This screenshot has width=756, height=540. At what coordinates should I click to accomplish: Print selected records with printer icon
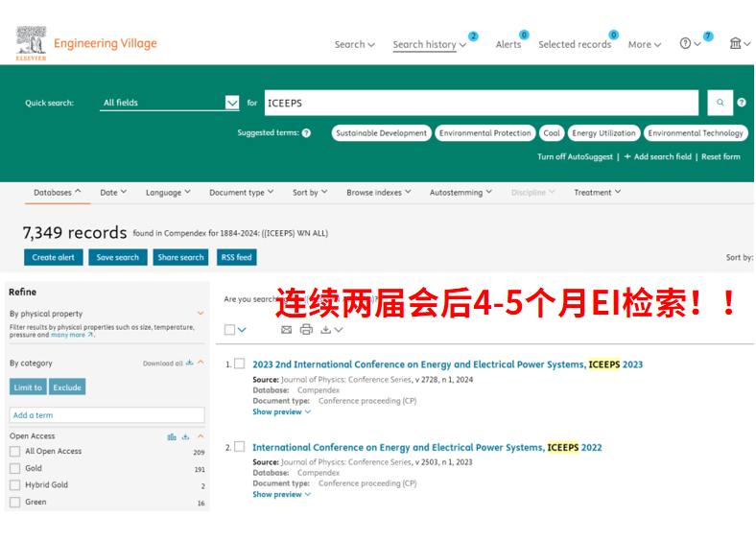point(306,330)
